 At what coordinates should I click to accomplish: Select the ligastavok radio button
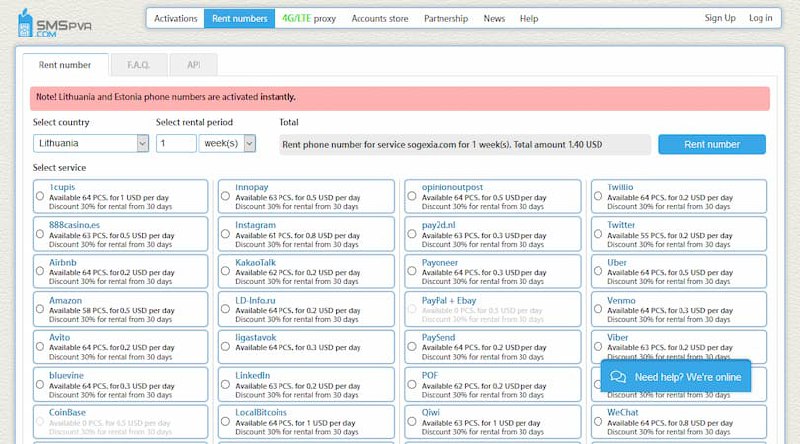[225, 347]
